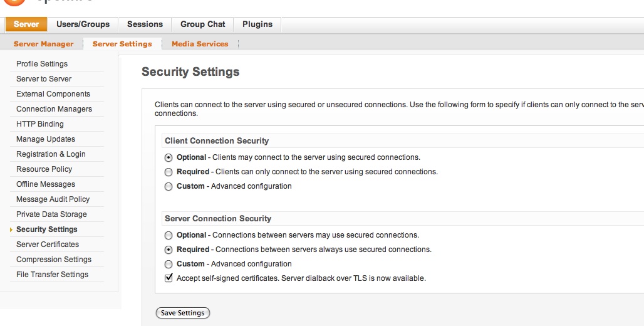Choose Custom client connection security option
This screenshot has width=644, height=326.
(169, 187)
